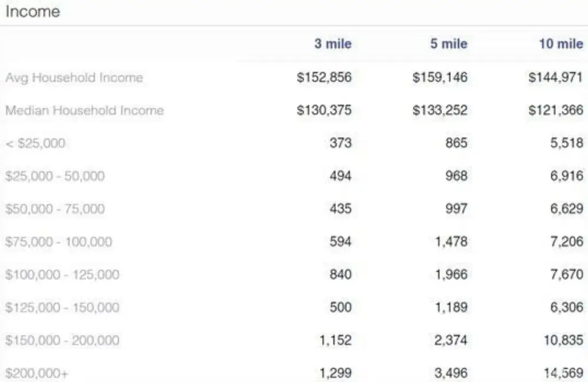The height and width of the screenshot is (382, 588).
Task: Click the $75,000 - 100,000 row label
Action: pos(59,241)
